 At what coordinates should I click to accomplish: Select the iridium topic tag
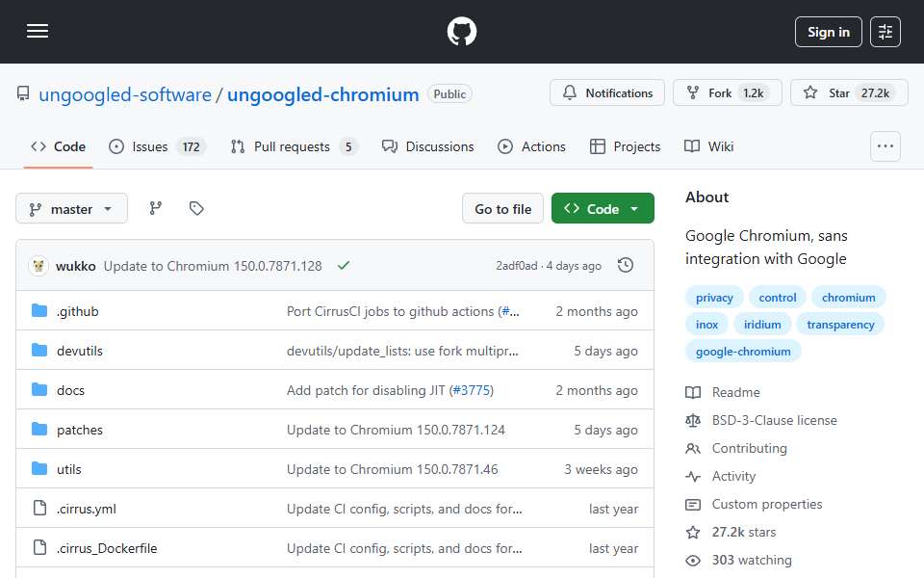(762, 325)
